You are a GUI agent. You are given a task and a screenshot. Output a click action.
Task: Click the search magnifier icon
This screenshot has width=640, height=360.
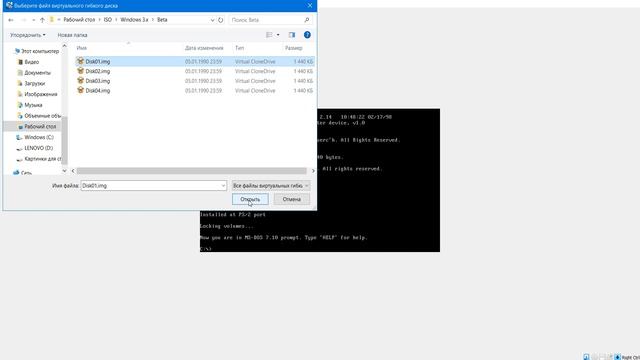tap(307, 20)
